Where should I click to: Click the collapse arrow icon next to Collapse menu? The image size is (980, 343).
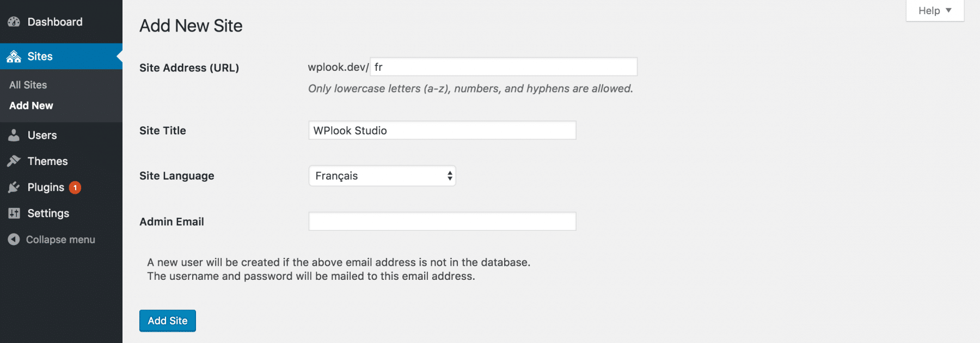(x=13, y=240)
